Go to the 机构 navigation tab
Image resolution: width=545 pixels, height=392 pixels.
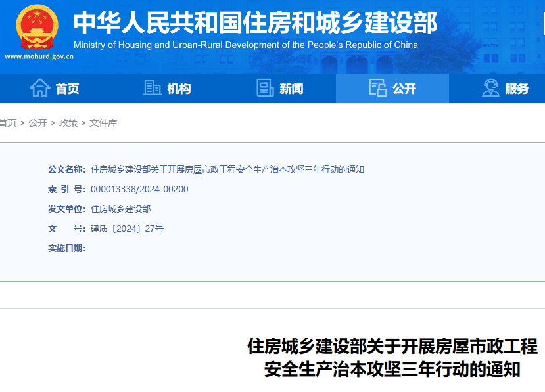click(x=179, y=89)
